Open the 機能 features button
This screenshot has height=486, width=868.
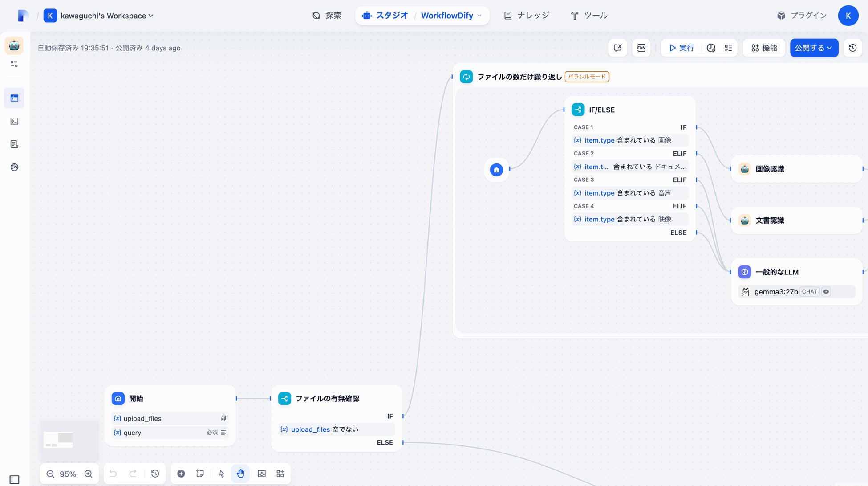764,48
